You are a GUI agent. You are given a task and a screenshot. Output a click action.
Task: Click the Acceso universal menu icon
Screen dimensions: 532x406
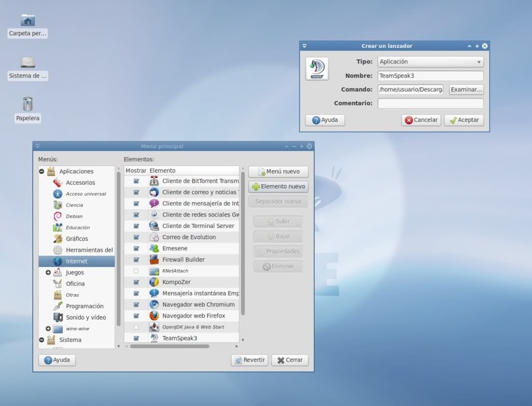coord(58,194)
